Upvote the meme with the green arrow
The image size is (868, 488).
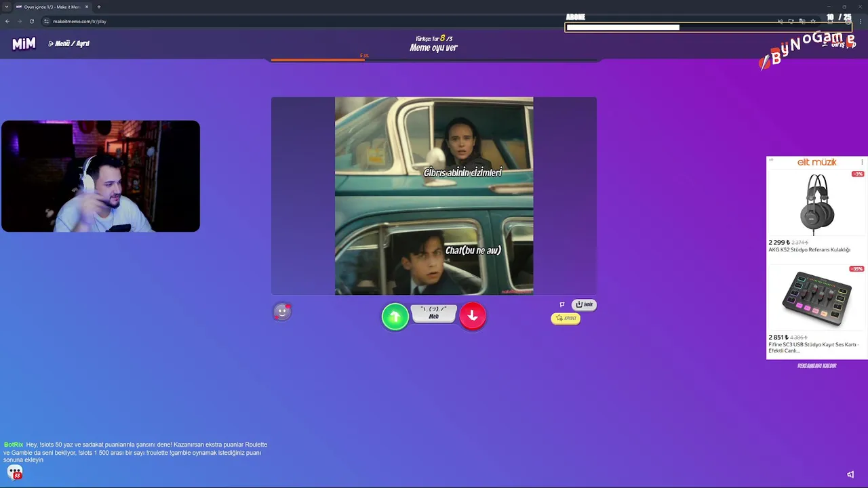pyautogui.click(x=395, y=317)
